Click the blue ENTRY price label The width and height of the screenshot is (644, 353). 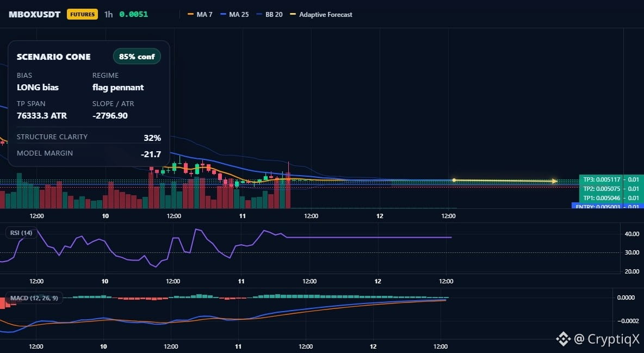(598, 206)
